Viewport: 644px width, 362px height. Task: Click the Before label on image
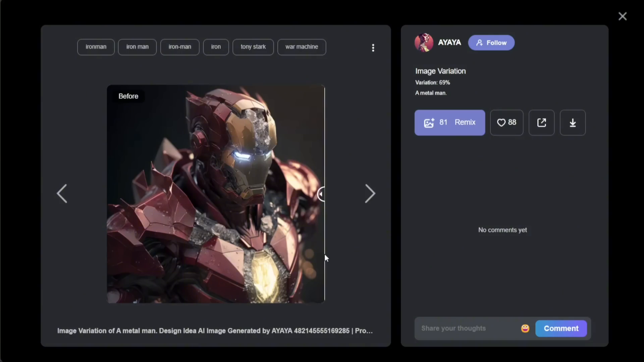click(x=128, y=96)
